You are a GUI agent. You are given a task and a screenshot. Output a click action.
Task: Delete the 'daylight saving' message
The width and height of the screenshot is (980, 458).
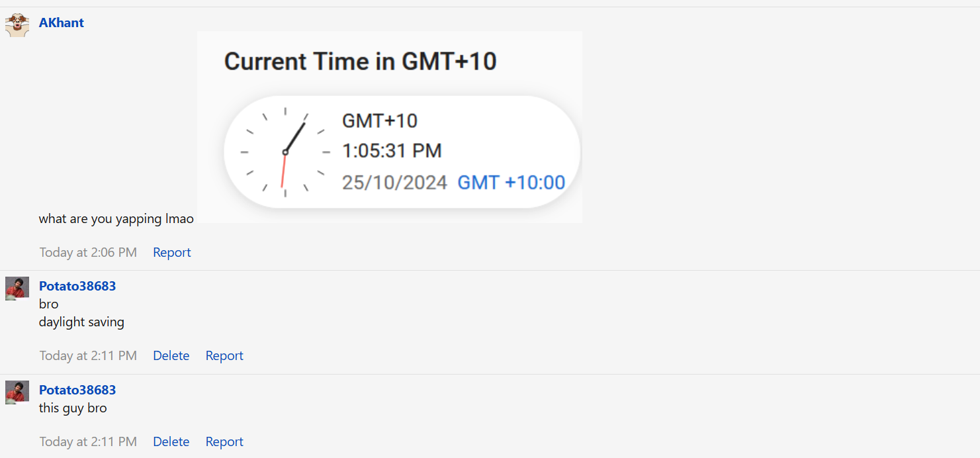171,355
